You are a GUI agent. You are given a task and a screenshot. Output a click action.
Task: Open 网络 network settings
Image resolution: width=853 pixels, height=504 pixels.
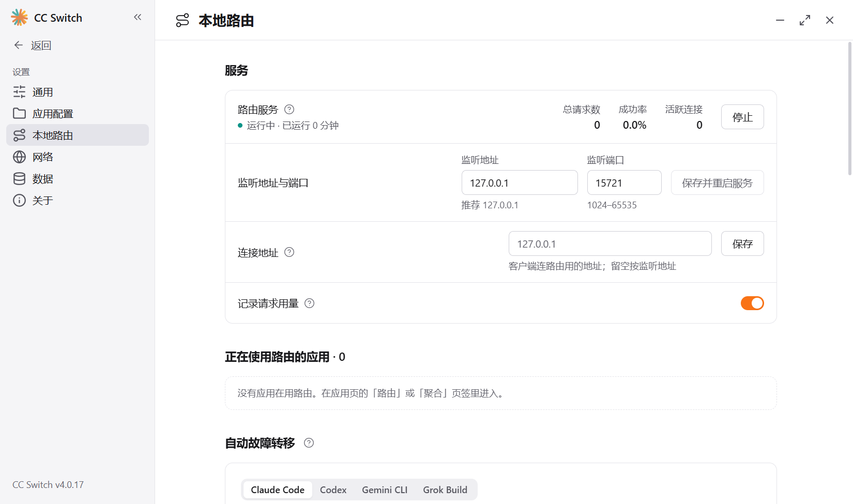78,157
